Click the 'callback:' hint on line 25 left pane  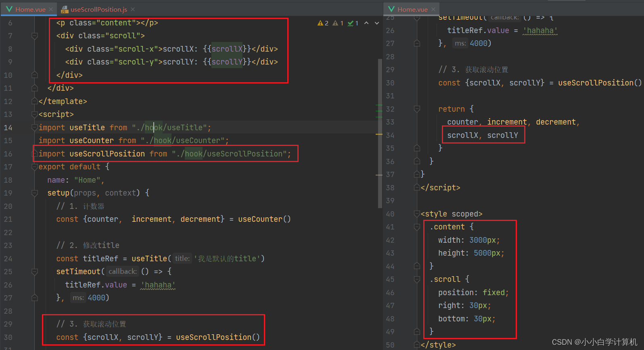click(x=123, y=272)
